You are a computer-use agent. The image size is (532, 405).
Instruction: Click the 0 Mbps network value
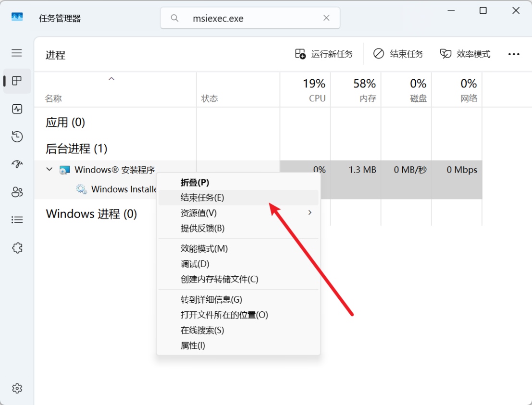tap(462, 170)
